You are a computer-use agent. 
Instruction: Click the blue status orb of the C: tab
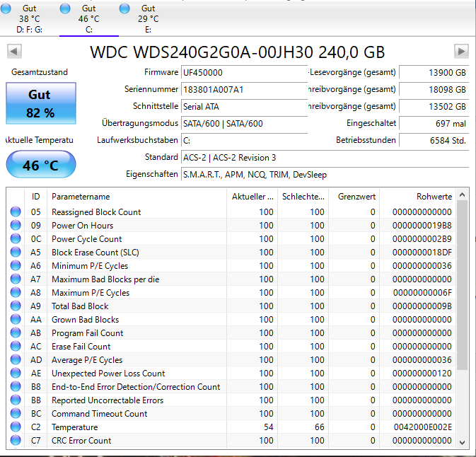(x=65, y=8)
